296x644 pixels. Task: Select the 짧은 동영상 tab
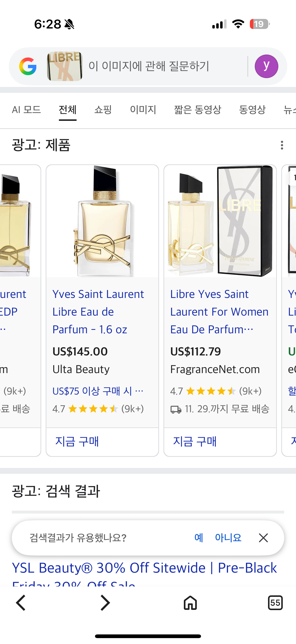[x=198, y=110]
